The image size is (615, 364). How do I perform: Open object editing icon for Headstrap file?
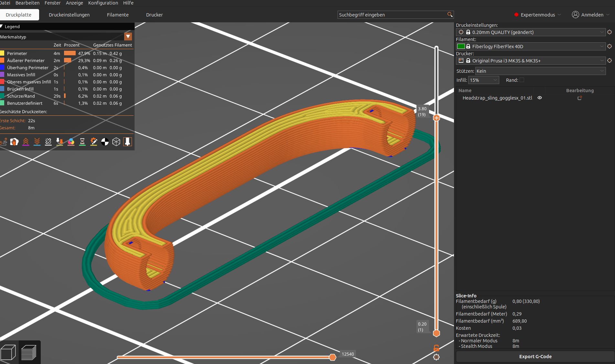click(x=580, y=98)
